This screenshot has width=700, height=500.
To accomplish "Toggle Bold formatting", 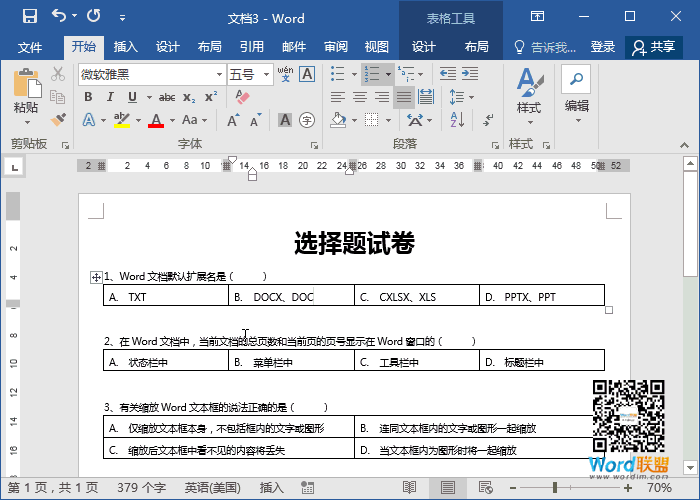I will (88, 97).
